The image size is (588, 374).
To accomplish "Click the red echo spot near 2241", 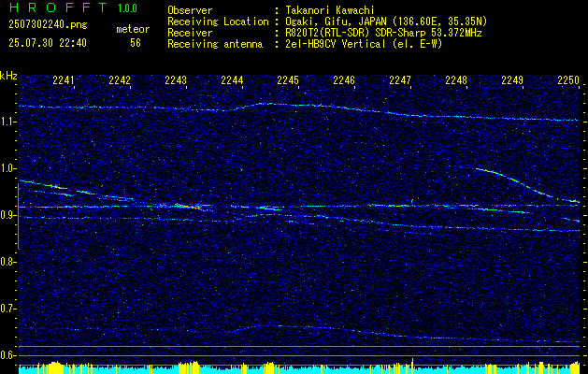I will click(55, 186).
